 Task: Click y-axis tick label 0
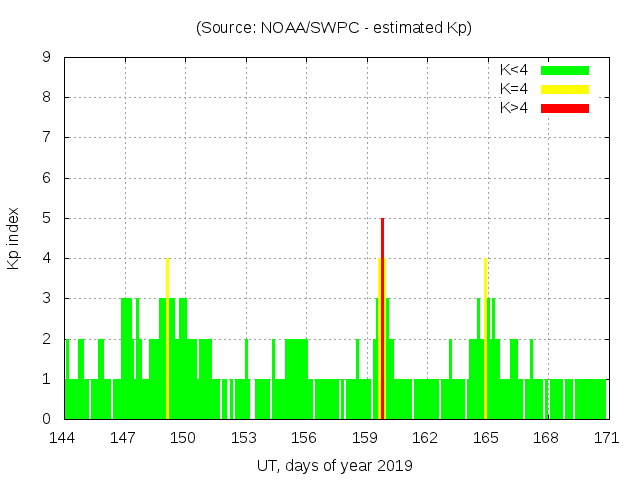pos(47,419)
